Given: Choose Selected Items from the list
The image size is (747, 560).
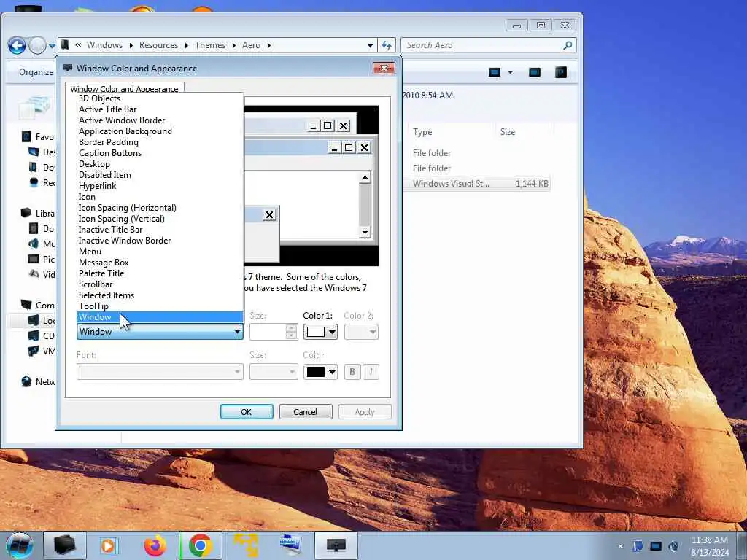Looking at the screenshot, I should 160,296.
